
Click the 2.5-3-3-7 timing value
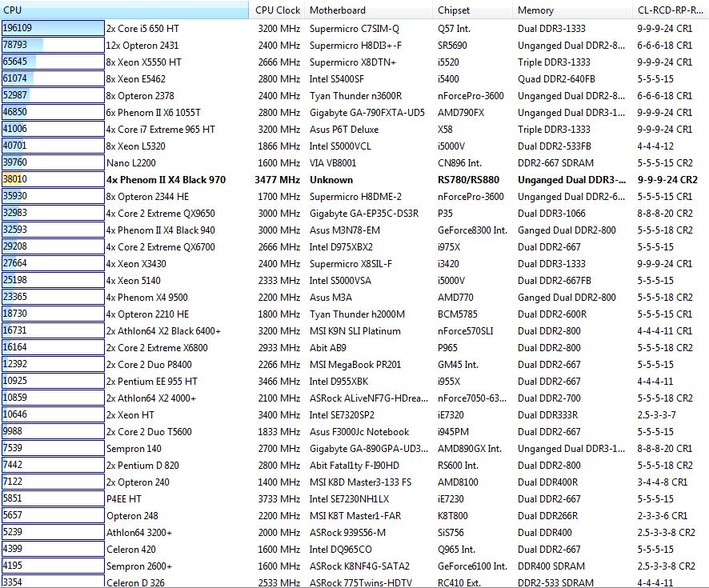(x=656, y=415)
